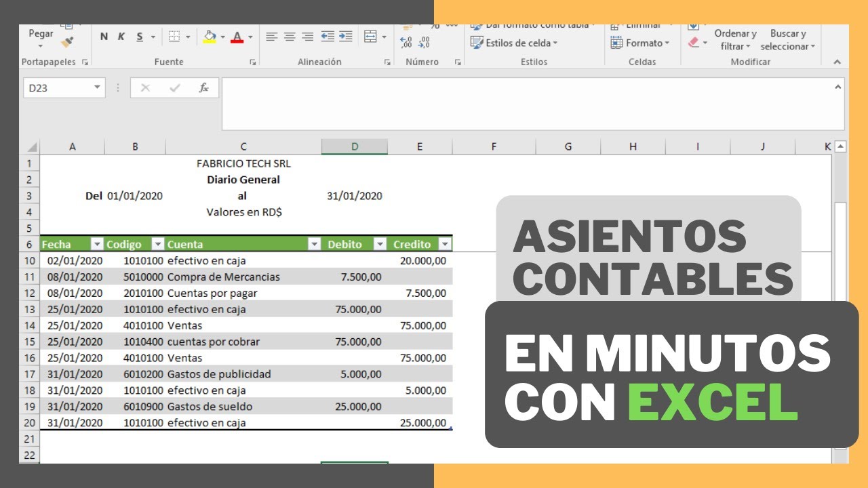Center text horizontally in the cell
868x488 pixels.
tap(290, 37)
